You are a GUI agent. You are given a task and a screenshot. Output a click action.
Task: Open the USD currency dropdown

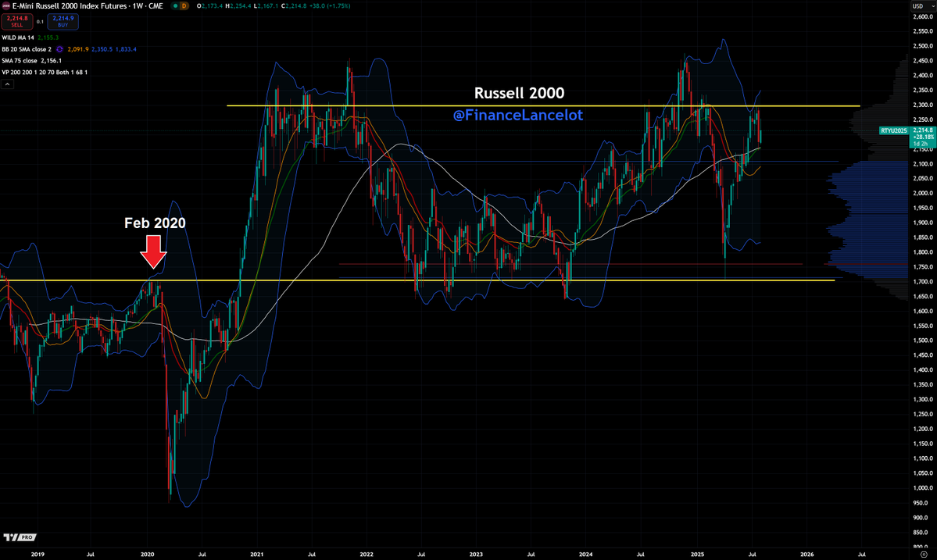tap(923, 6)
